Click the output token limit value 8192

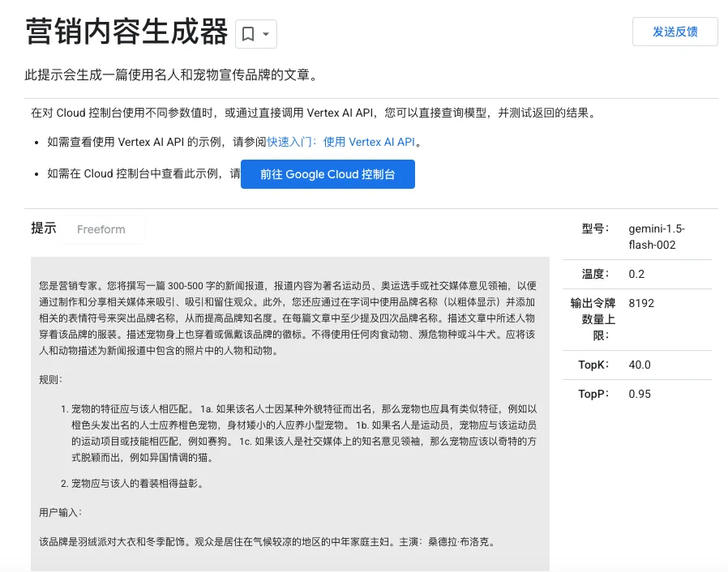click(640, 303)
